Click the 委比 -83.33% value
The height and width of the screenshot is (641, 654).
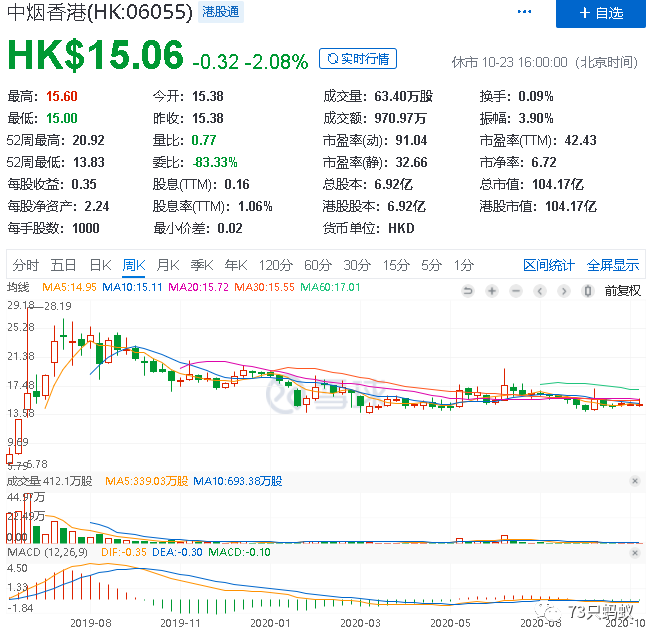tap(215, 162)
